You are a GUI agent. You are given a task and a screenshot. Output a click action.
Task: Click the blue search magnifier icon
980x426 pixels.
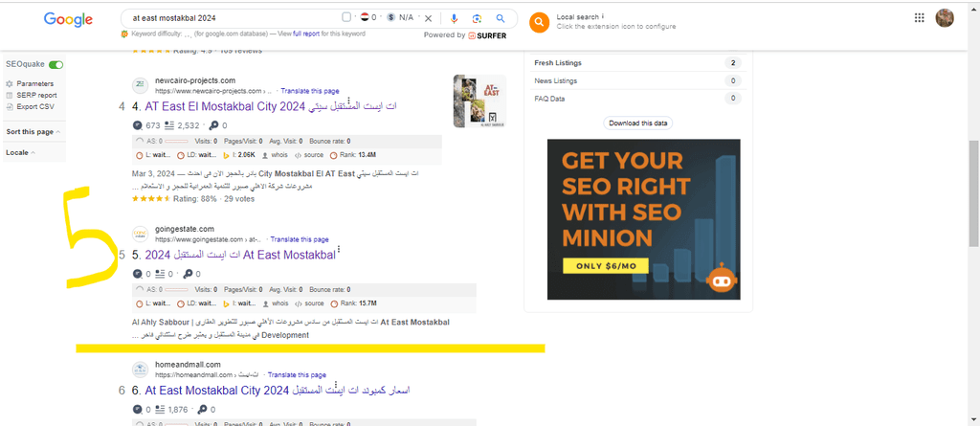tap(501, 18)
